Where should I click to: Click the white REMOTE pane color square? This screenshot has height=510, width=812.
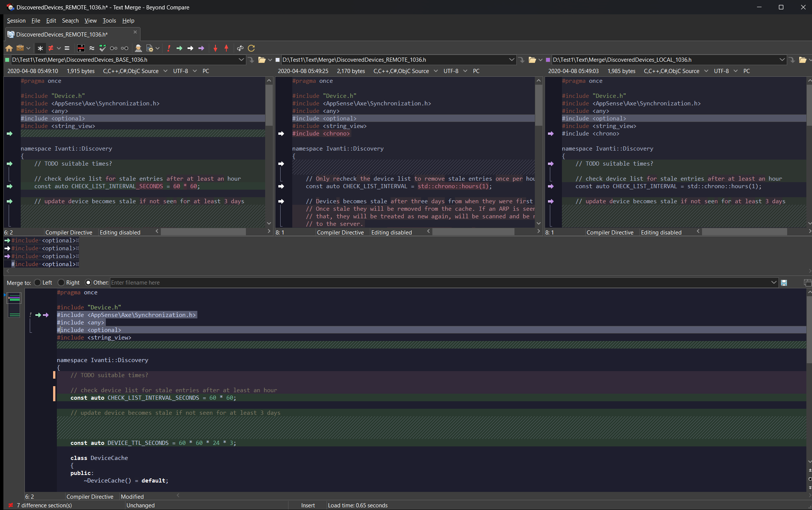coord(278,60)
